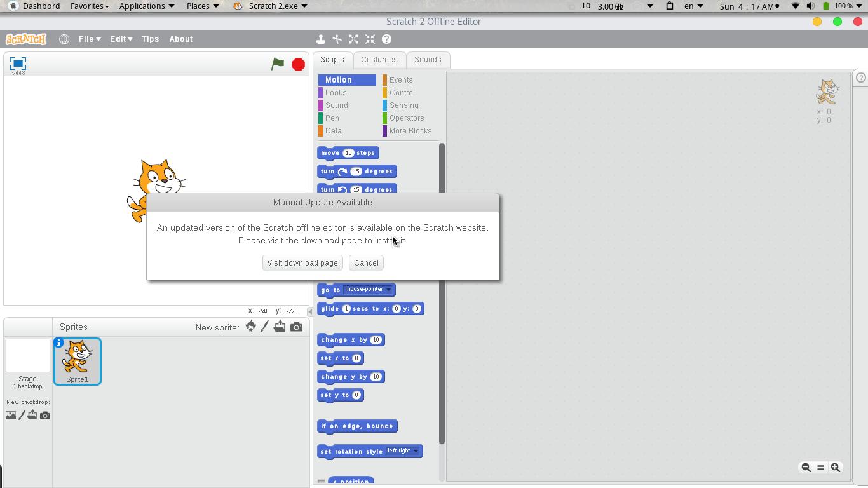Open the language globe menu
The image size is (868, 488).
tap(64, 39)
